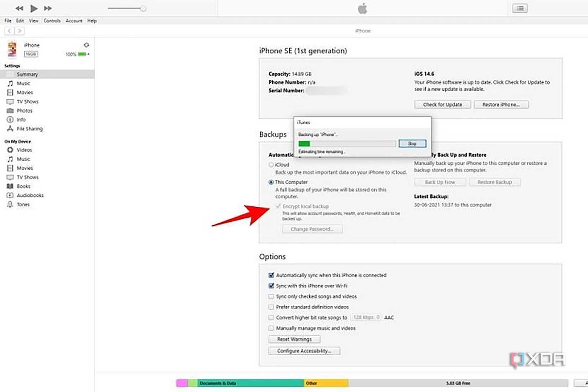The image size is (588, 392).
Task: Toggle the Encrypt local backup checkbox
Action: (278, 206)
